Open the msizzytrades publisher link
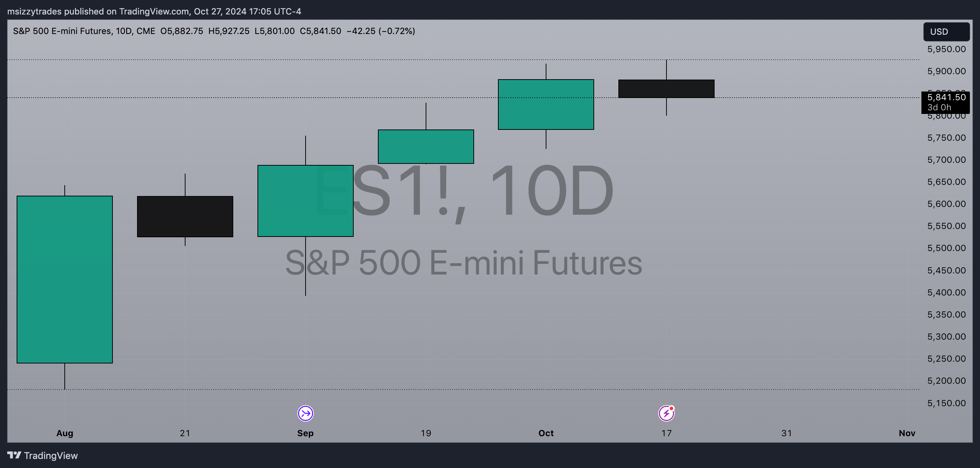The image size is (980, 468). coord(35,12)
